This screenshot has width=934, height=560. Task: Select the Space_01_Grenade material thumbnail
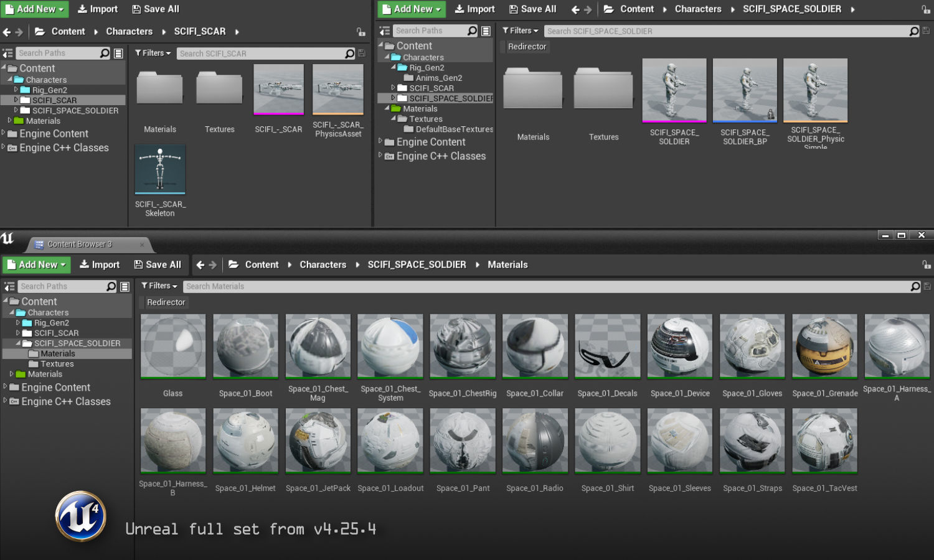824,346
